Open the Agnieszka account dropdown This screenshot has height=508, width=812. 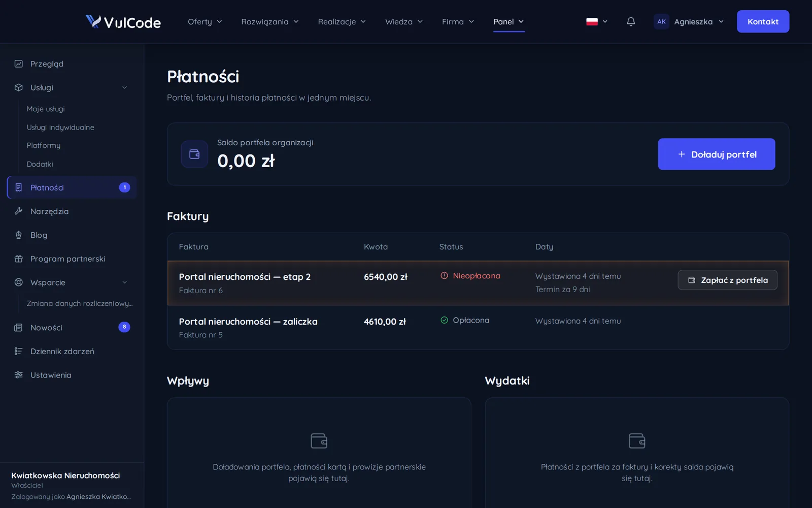coord(689,21)
